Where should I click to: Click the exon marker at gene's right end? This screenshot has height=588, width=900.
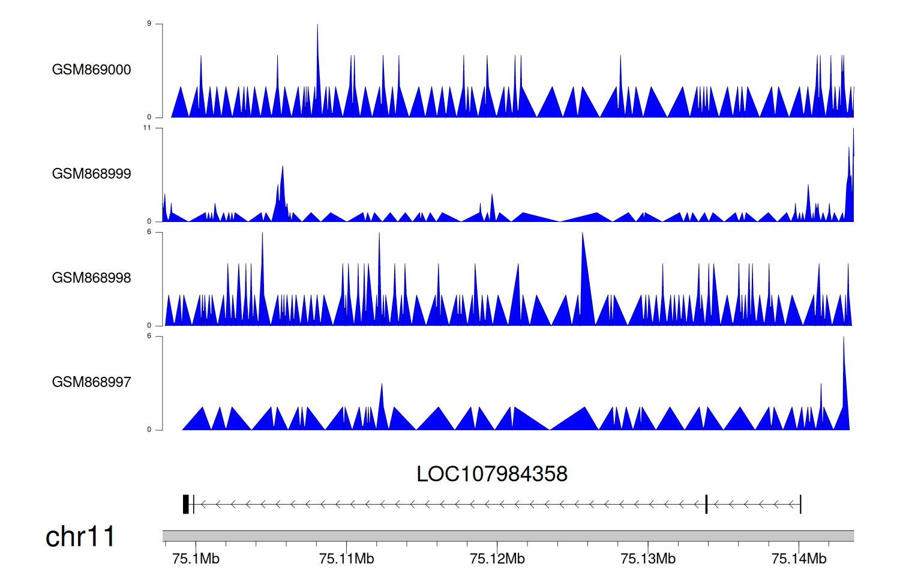[800, 504]
